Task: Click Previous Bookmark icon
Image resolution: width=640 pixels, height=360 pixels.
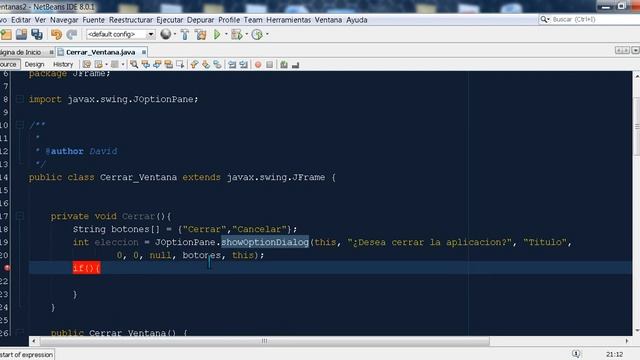Action: (x=194, y=64)
